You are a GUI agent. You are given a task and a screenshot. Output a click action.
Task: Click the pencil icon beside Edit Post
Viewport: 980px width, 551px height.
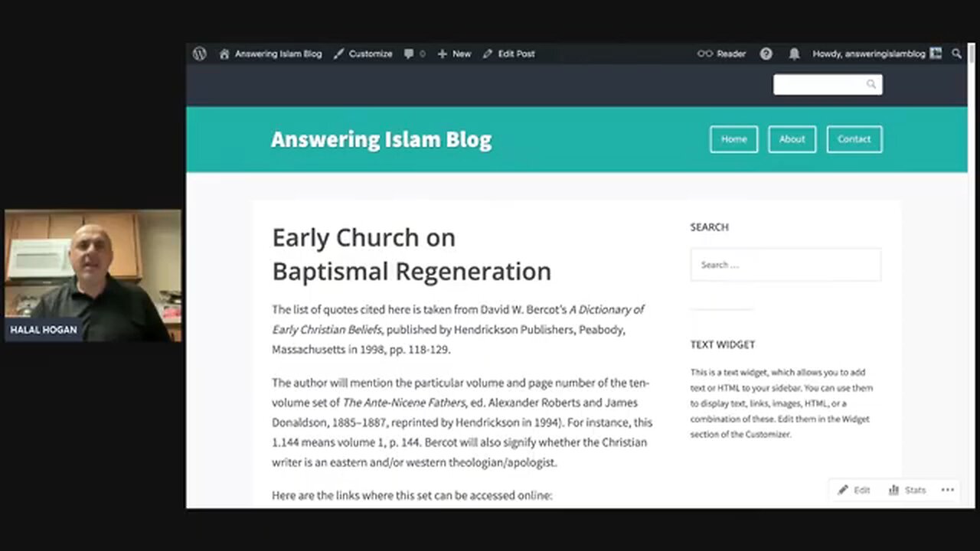(x=488, y=54)
